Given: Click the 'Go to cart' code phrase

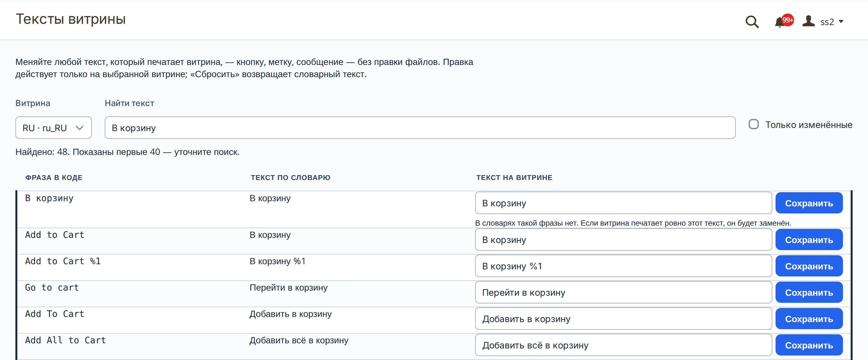Looking at the screenshot, I should point(52,287).
